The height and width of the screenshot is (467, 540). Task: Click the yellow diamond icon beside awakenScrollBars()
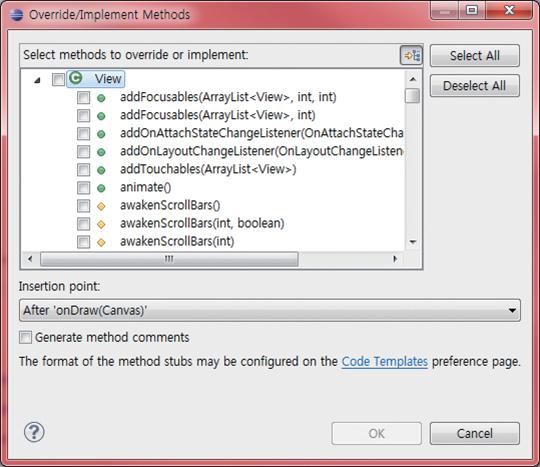[101, 207]
